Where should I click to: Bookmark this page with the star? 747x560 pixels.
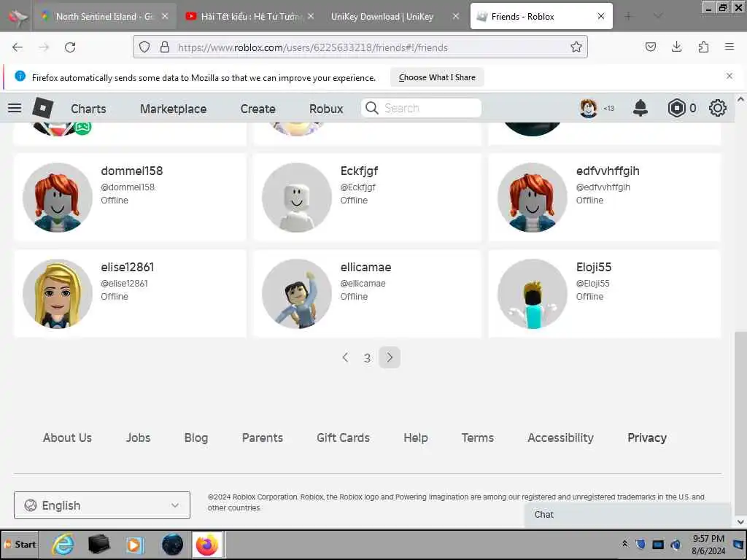[x=576, y=47]
